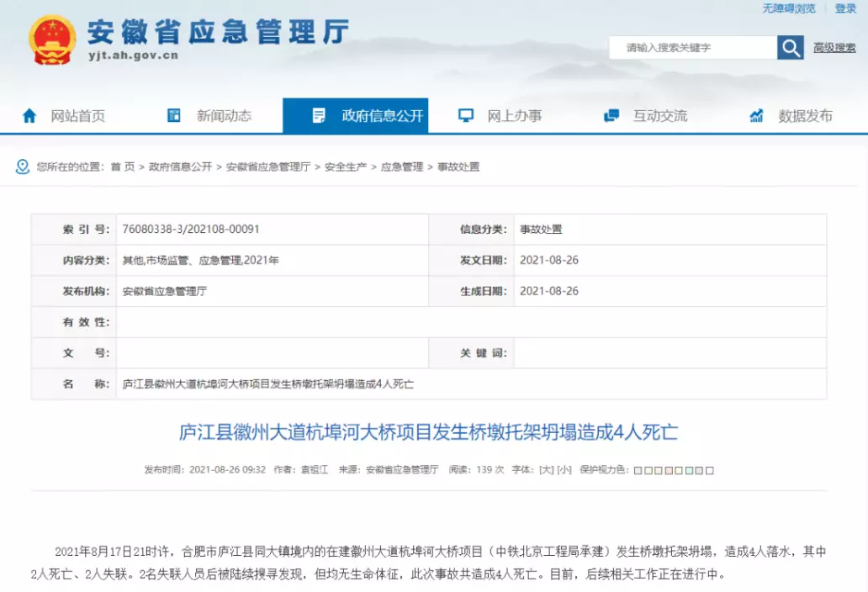Go to 安全生产 in breadcrumb

[x=346, y=166]
